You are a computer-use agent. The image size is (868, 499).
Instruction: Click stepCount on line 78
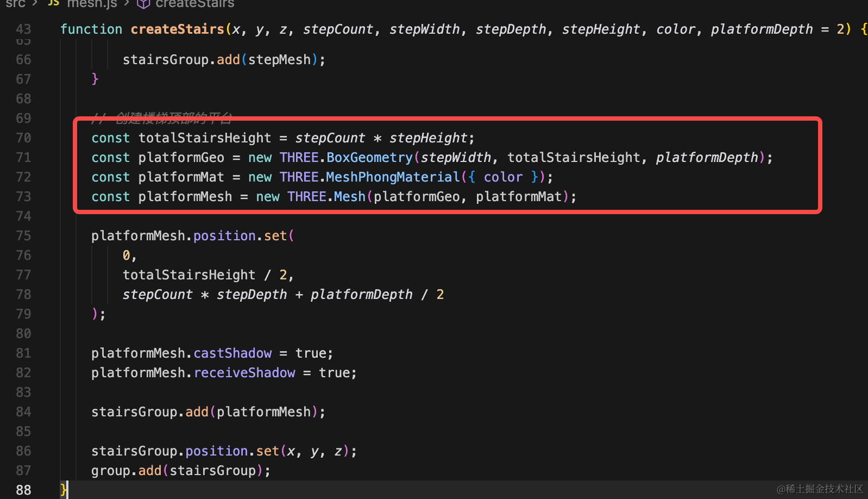158,295
